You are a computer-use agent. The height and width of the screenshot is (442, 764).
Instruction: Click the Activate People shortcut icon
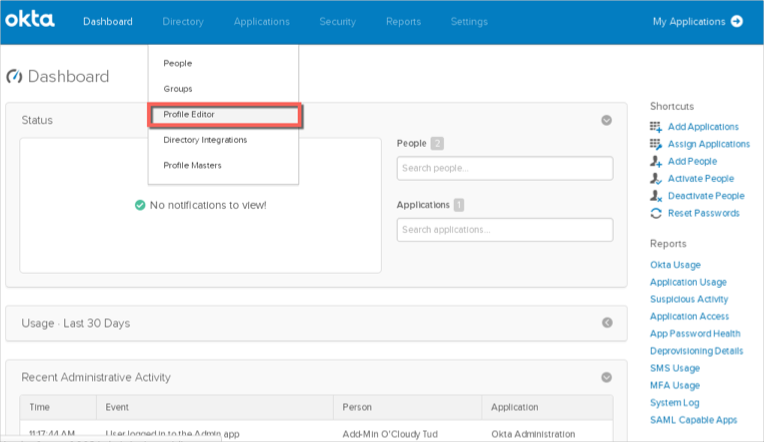[656, 178]
